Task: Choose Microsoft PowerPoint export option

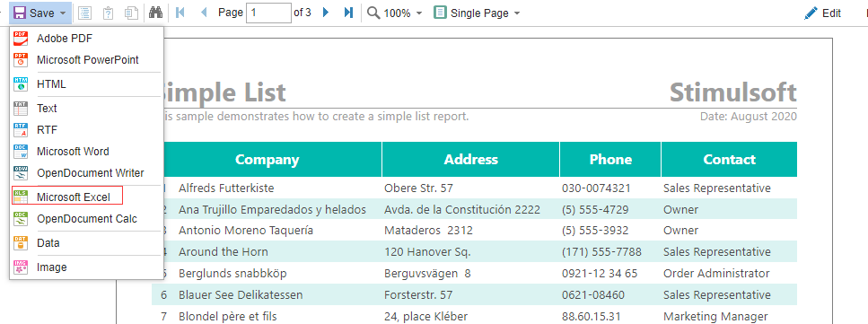Action: pyautogui.click(x=86, y=59)
